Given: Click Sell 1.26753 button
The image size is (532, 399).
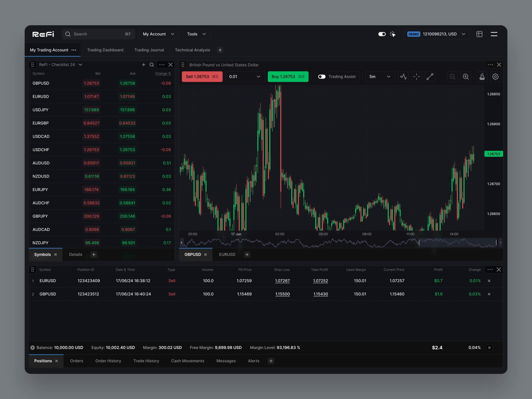Looking at the screenshot, I should (202, 77).
